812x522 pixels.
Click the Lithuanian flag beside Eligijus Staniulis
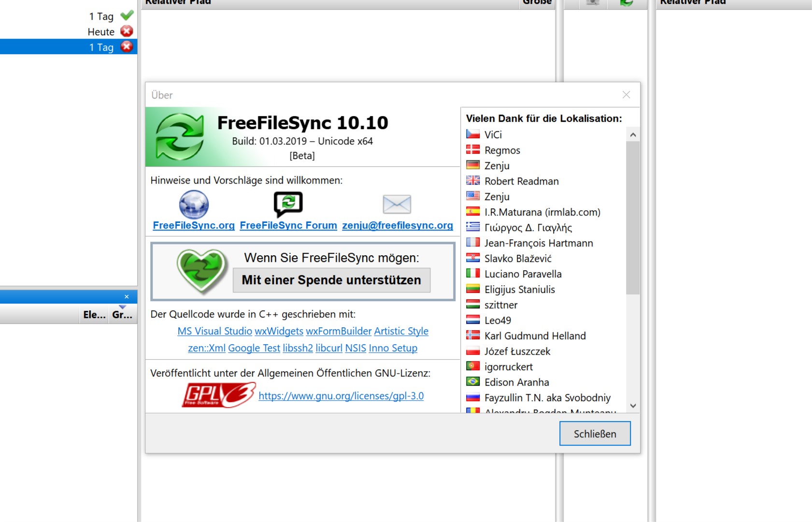point(473,289)
